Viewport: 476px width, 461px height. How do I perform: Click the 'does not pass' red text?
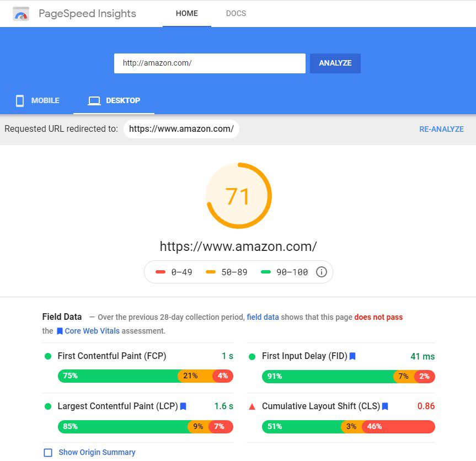click(378, 317)
